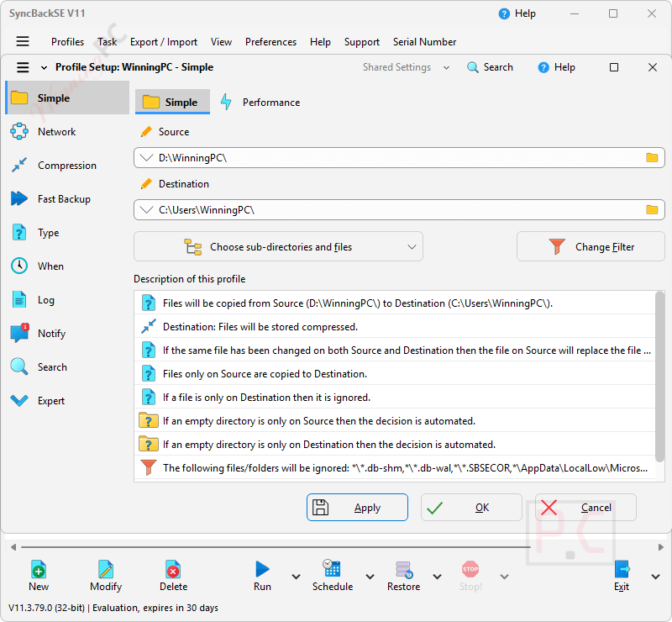
Task: Switch to the Simple tab
Action: pyautogui.click(x=172, y=102)
